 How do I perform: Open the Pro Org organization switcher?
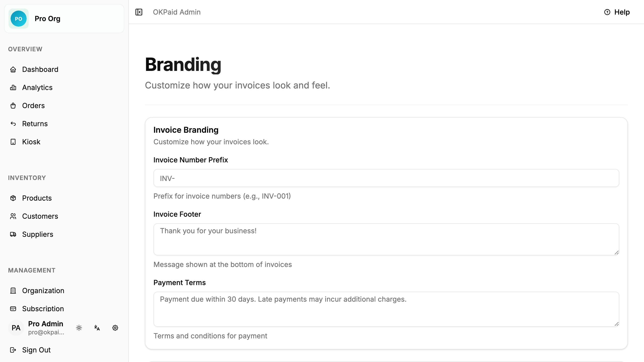[64, 19]
